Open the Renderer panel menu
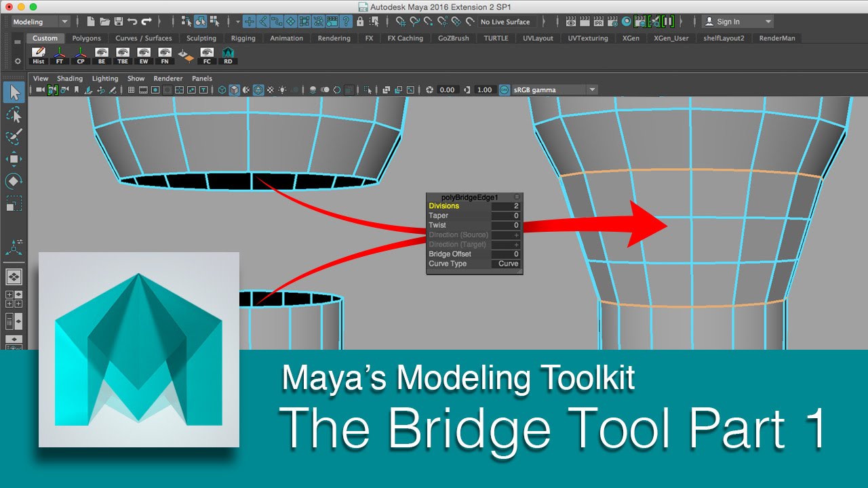This screenshot has height=488, width=868. (168, 79)
